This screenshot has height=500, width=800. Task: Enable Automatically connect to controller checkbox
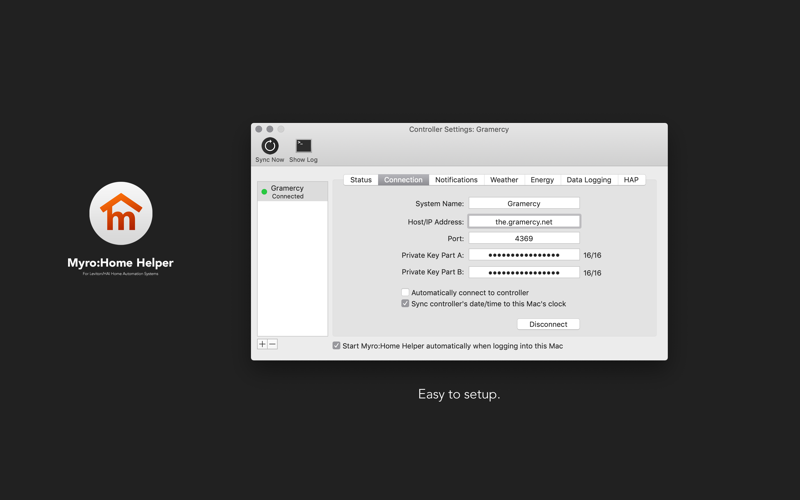pos(405,292)
